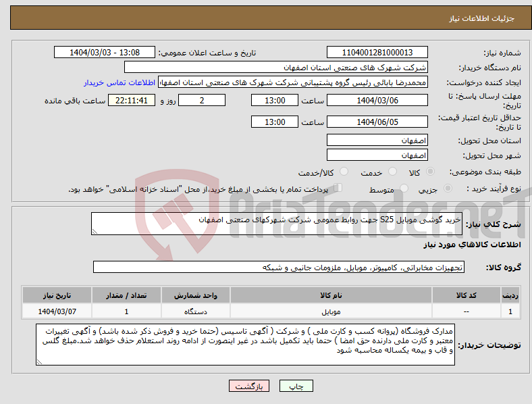Click the need date cell 1404/03/07
Viewport: 532px width, 404px height.
57,311
